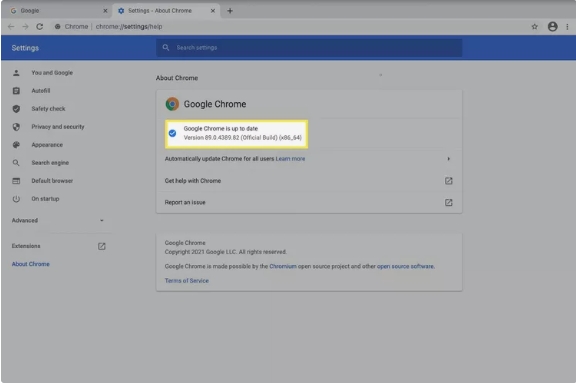Screen dimensions: 576x383
Task: Open Default browser settings
Action: pyautogui.click(x=52, y=181)
